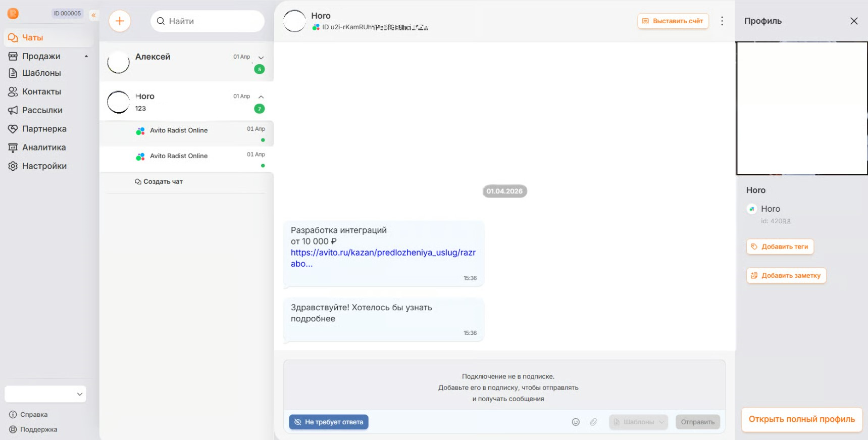Close the Профиль panel
868x440 pixels.
pyautogui.click(x=854, y=21)
